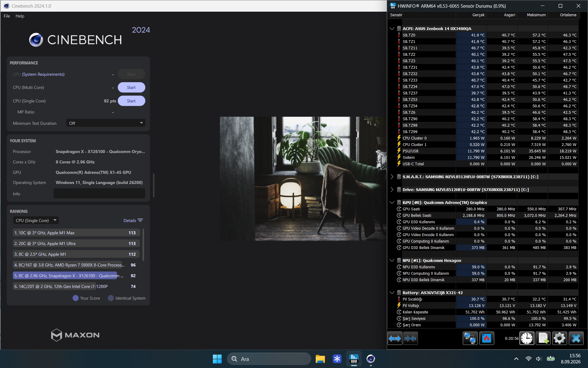Click the Windows taskbar search box
The image size is (588, 368).
269,359
